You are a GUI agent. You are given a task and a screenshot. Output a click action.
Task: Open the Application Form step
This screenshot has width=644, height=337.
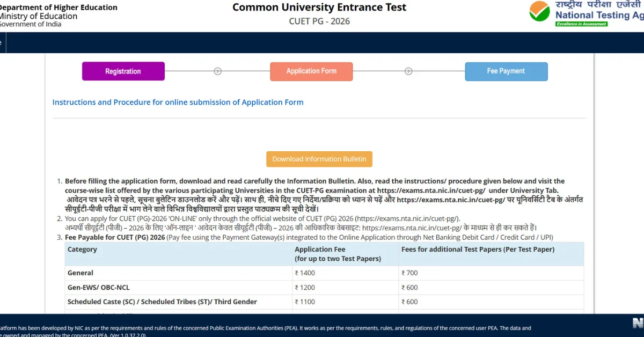tap(311, 71)
